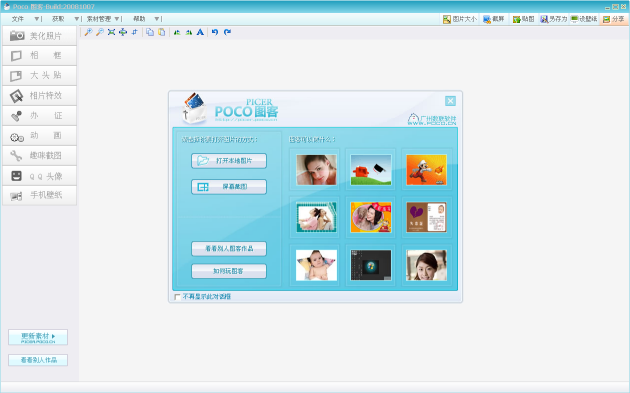The width and height of the screenshot is (630, 393).
Task: Select the dark screenshot thumbnail
Action: pos(371,265)
